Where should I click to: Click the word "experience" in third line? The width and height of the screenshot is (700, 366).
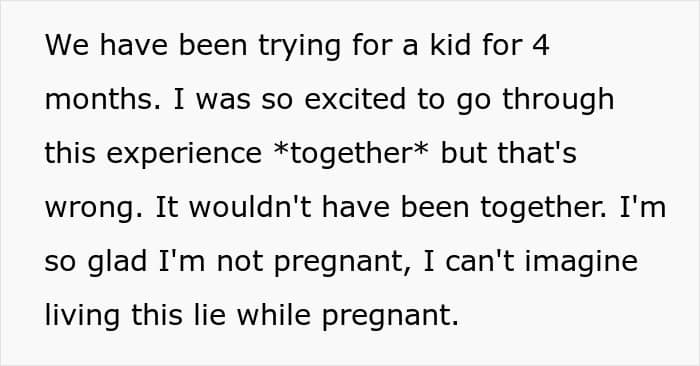(184, 154)
